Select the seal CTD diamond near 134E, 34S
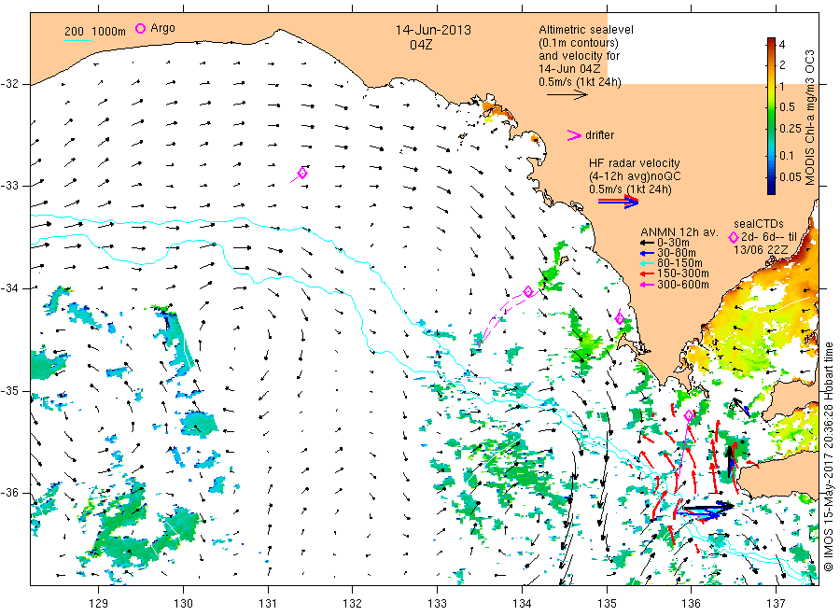The image size is (840, 616). click(528, 291)
